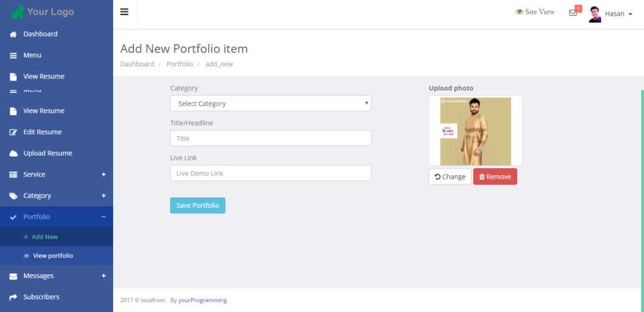Screen dimensions: 644x312
Task: Collapse the Portfolio submenu
Action: tap(104, 217)
